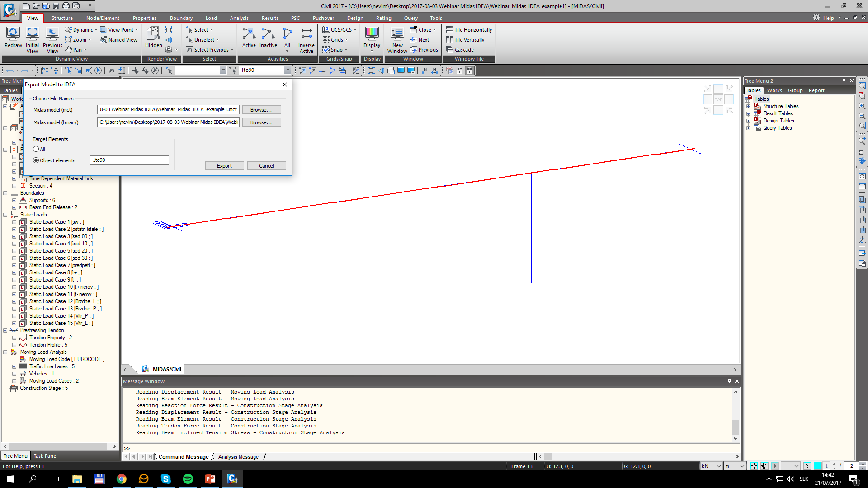This screenshot has width=868, height=488.
Task: Open the Boundary ribbon tab
Action: tap(181, 18)
